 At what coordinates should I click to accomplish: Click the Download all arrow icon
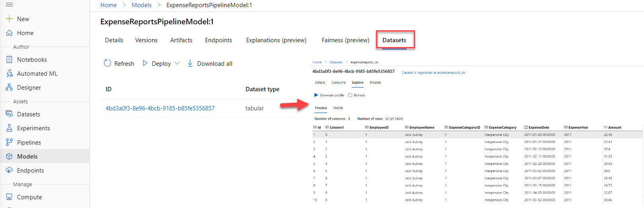190,63
